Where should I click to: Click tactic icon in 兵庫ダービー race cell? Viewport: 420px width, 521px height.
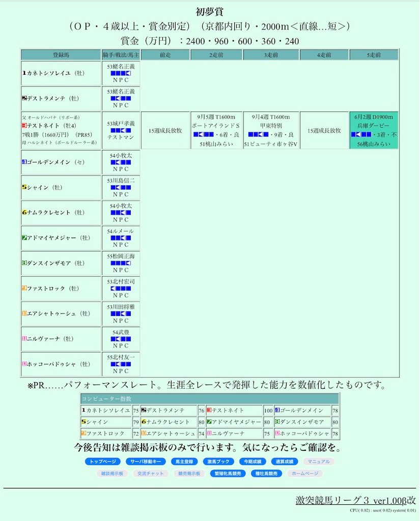click(361, 134)
